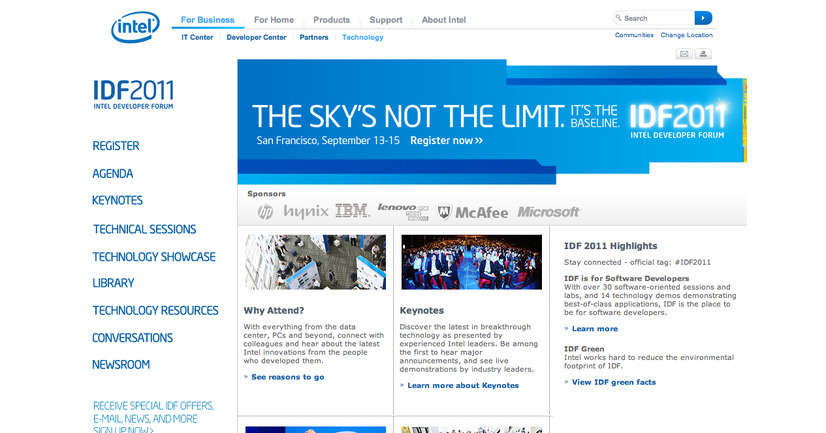
Task: Click the IBM sponsor logo
Action: click(352, 211)
